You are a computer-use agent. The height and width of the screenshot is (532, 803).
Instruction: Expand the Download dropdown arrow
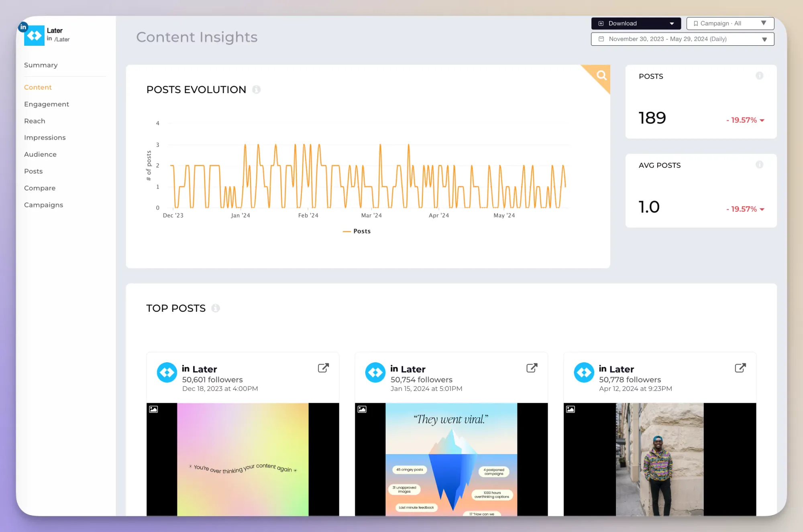coord(672,24)
